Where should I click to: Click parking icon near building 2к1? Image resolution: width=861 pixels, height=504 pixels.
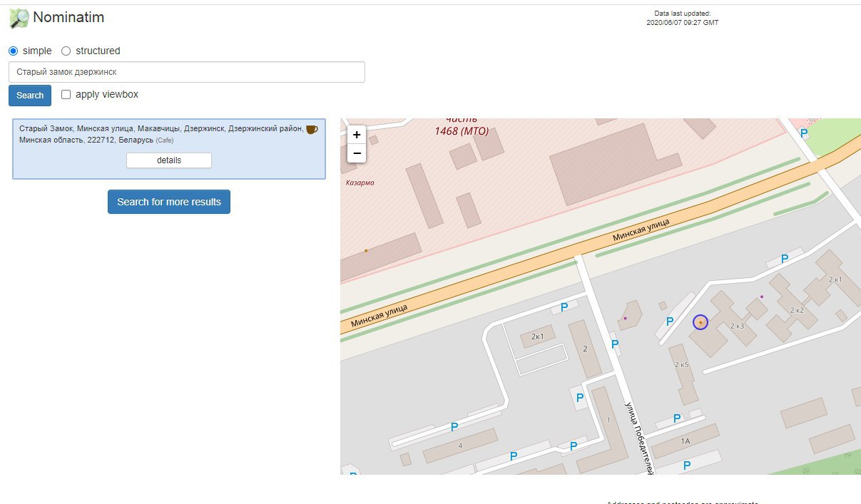pos(564,307)
